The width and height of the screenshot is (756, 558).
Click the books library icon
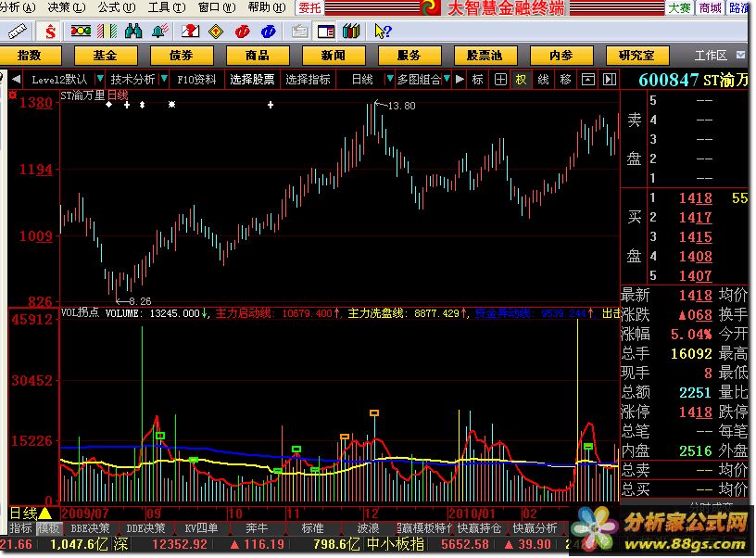351,32
